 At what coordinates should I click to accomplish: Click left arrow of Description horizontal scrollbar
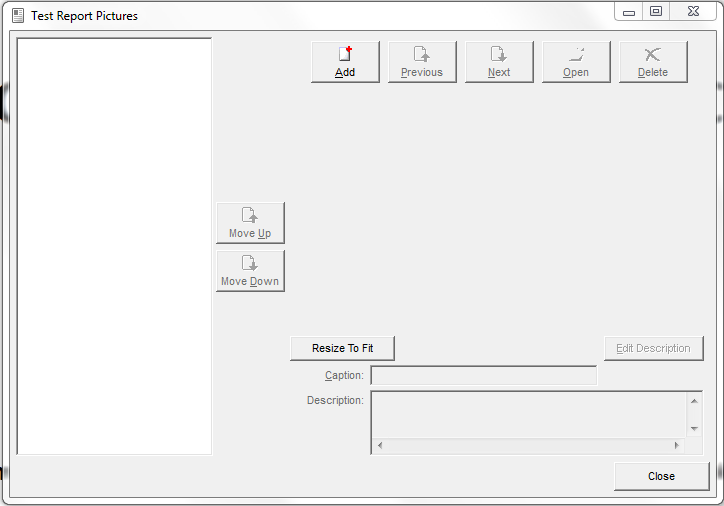tap(380, 445)
